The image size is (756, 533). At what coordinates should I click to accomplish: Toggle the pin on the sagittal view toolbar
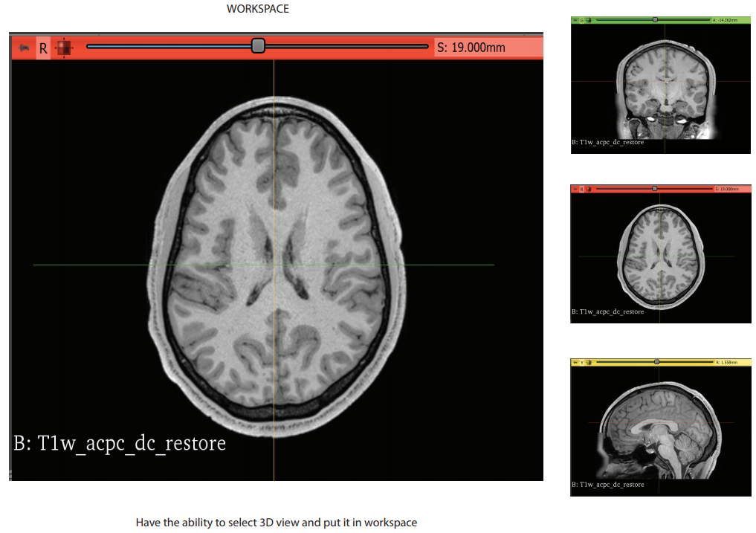[575, 362]
